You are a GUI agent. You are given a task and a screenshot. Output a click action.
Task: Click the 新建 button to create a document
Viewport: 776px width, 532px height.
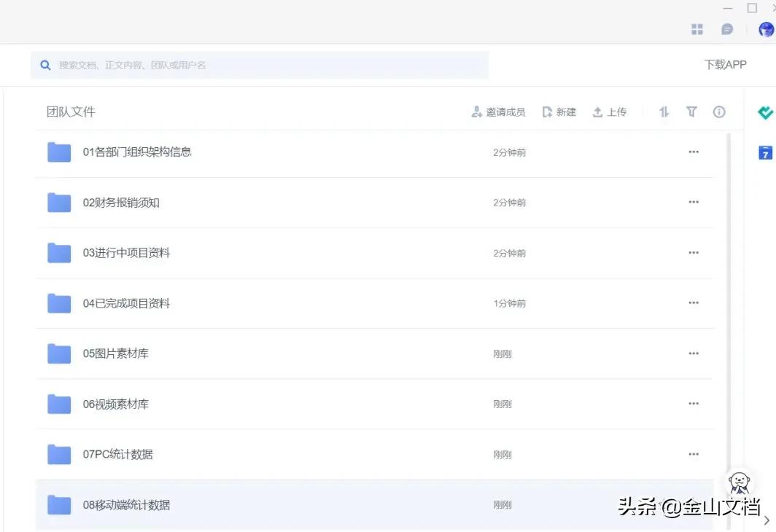pyautogui.click(x=559, y=112)
